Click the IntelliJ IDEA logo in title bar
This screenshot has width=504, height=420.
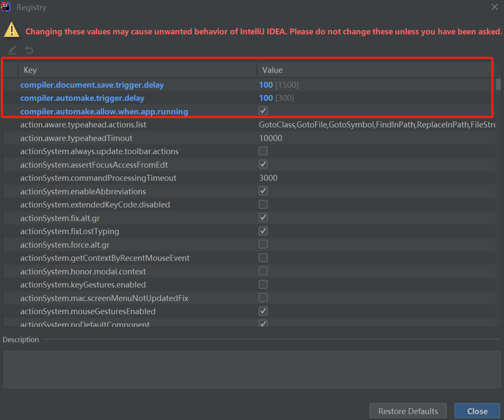point(6,7)
